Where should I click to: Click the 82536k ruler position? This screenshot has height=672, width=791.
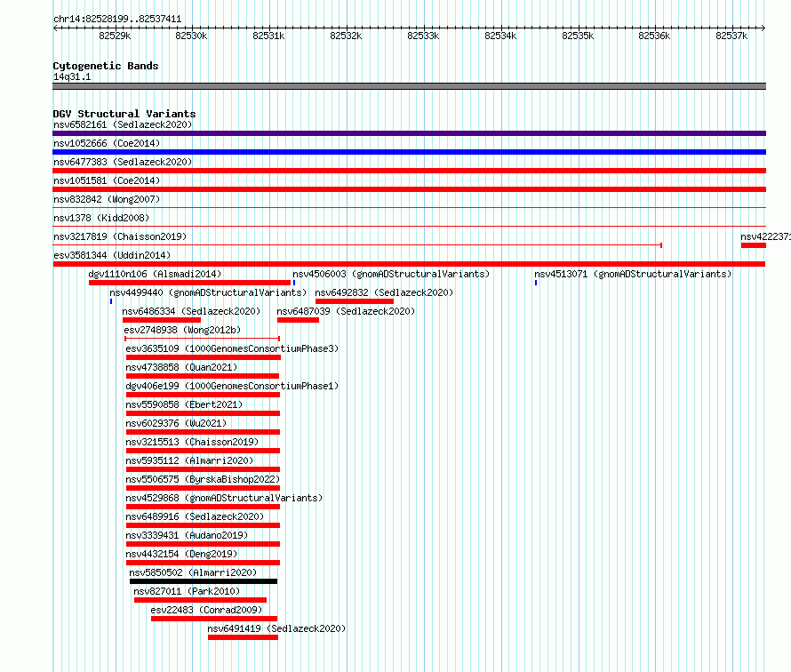pos(654,36)
